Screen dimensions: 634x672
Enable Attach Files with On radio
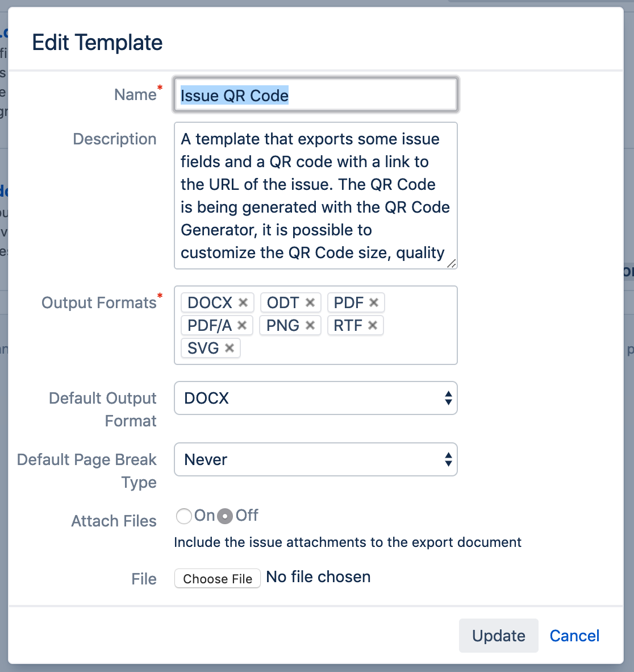coord(184,516)
